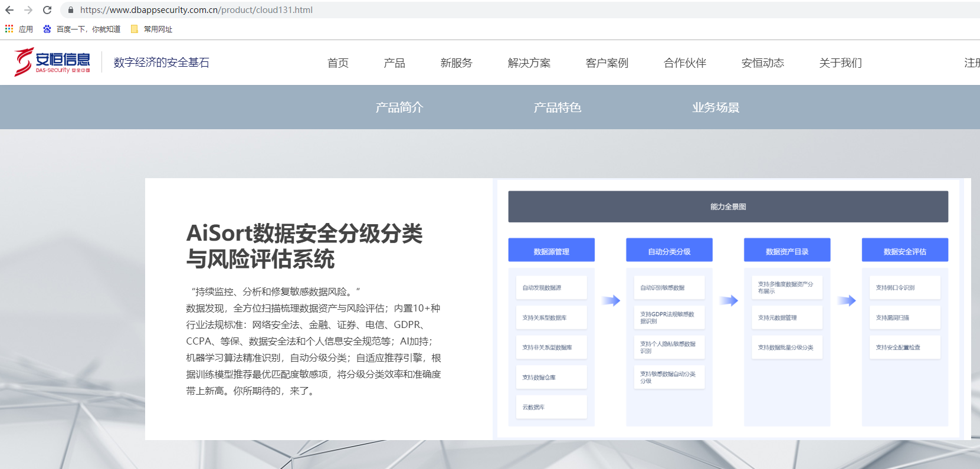Click the 数据安全评估 blue header box

905,250
